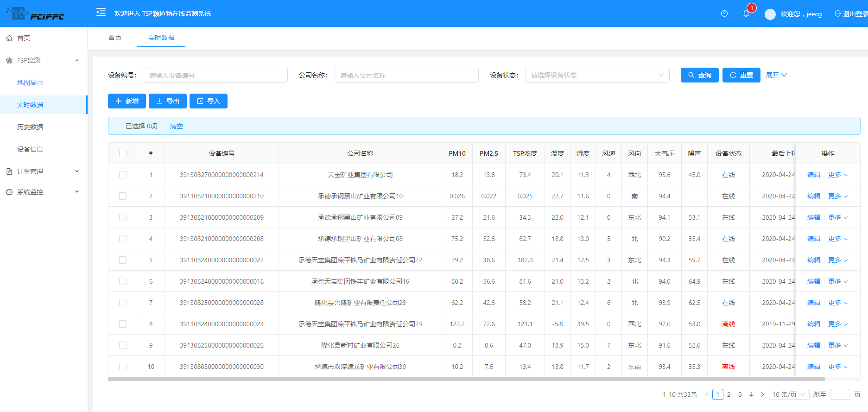This screenshot has height=412, width=868.
Task: Toggle the select-all header checkbox
Action: (x=123, y=153)
